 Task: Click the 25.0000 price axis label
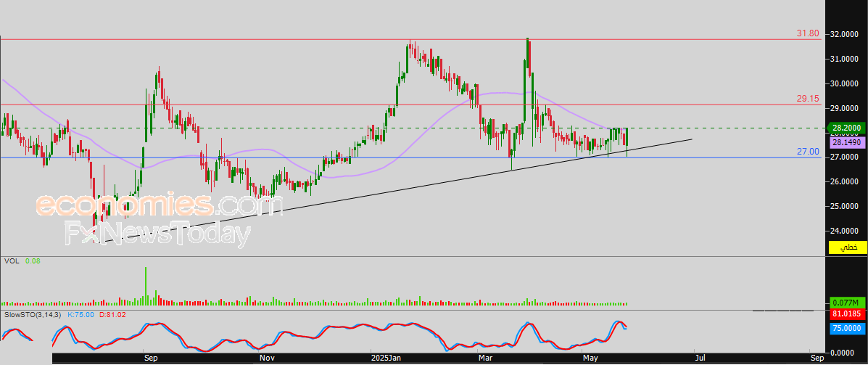click(x=843, y=206)
